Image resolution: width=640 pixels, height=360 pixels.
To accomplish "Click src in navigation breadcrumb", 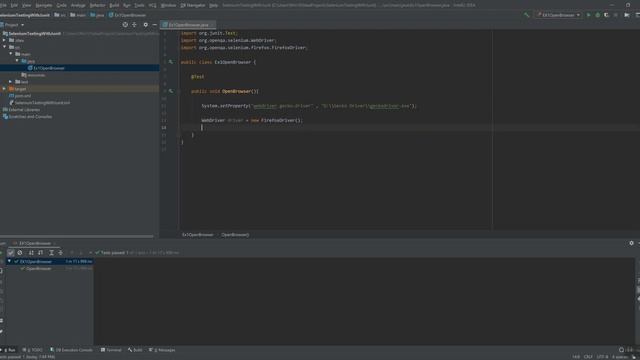I will pyautogui.click(x=60, y=15).
